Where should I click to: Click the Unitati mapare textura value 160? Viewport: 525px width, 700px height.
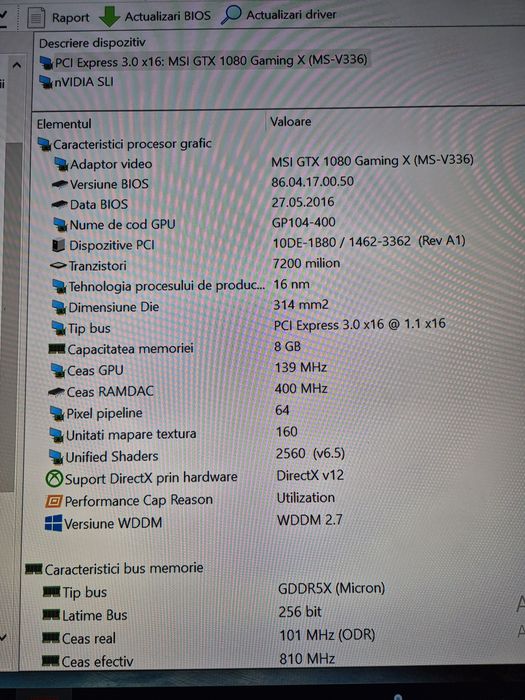point(287,432)
